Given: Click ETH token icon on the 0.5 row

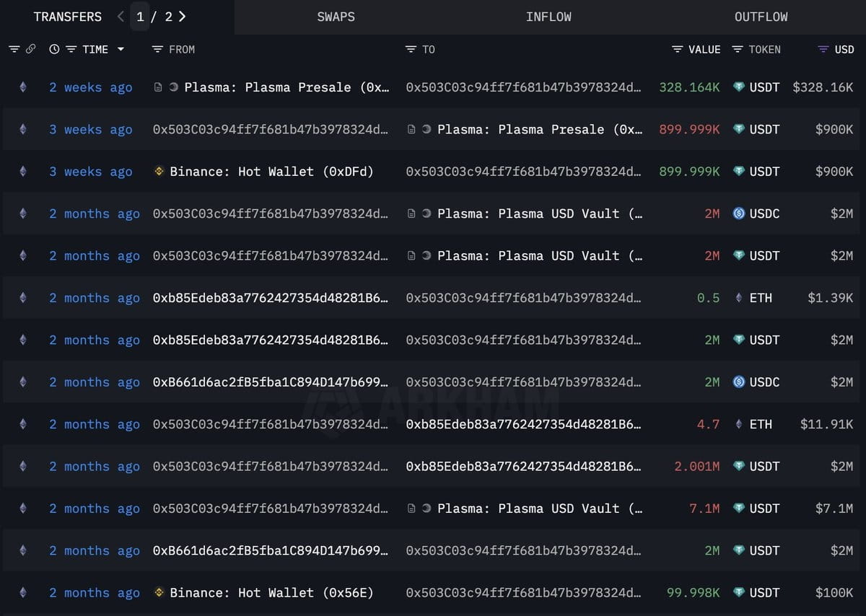Looking at the screenshot, I should pos(738,298).
